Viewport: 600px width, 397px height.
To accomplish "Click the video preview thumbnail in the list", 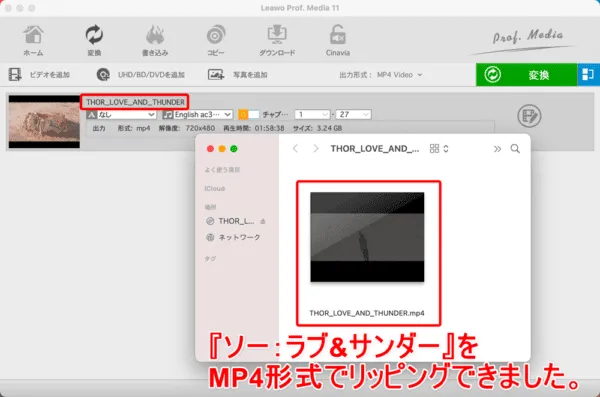I will (44, 122).
